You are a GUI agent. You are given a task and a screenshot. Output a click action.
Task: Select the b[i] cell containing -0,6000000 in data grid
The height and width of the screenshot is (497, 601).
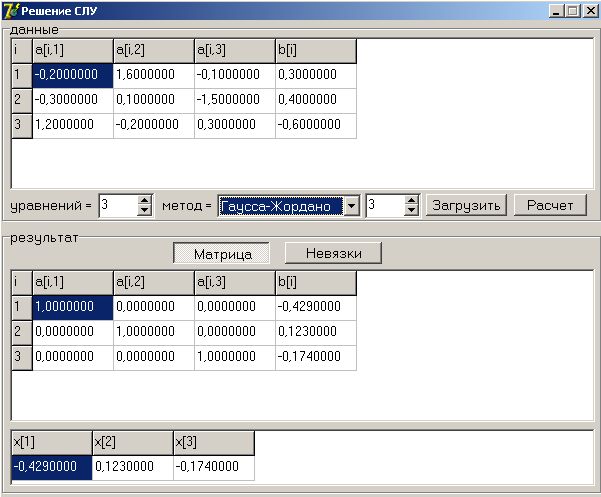click(x=315, y=125)
